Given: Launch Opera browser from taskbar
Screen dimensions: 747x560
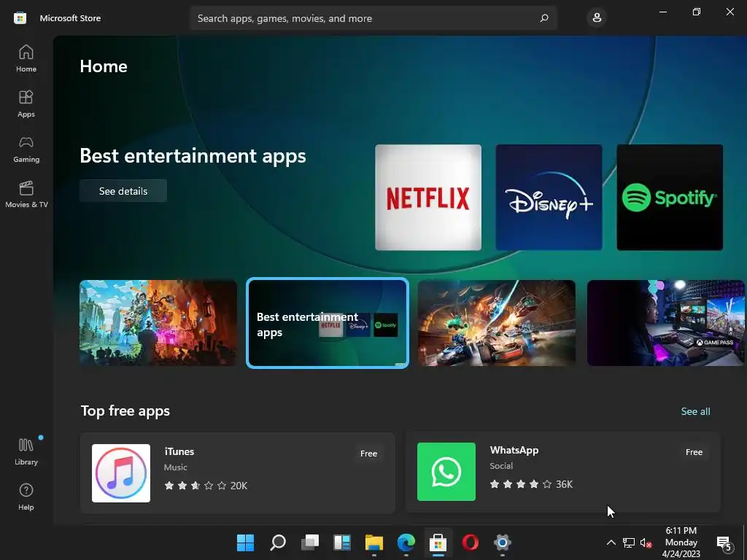Looking at the screenshot, I should pos(471,542).
